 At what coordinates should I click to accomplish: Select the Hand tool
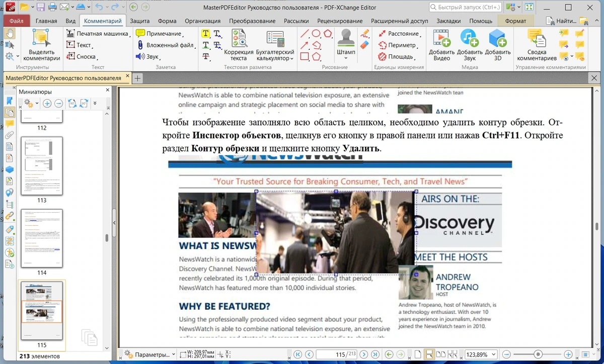10,33
